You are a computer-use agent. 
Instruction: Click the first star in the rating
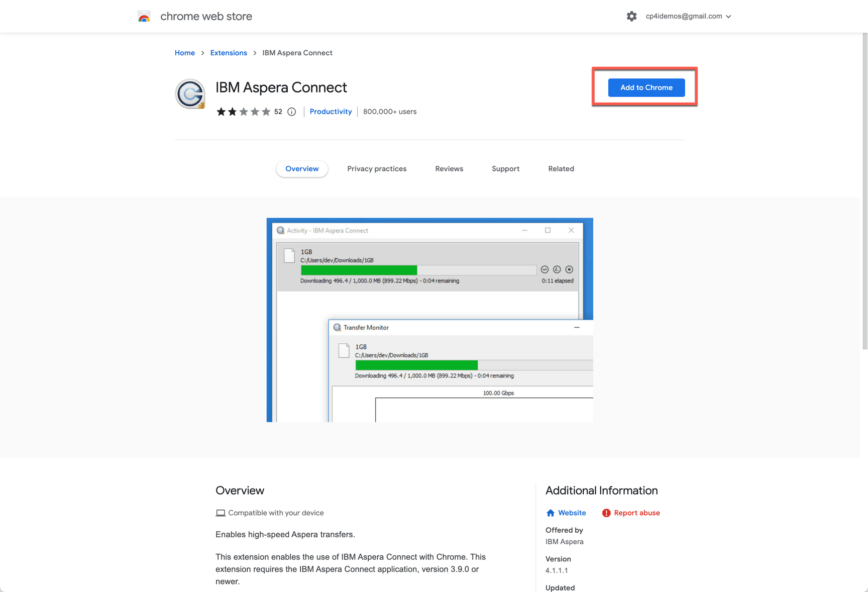coord(221,112)
